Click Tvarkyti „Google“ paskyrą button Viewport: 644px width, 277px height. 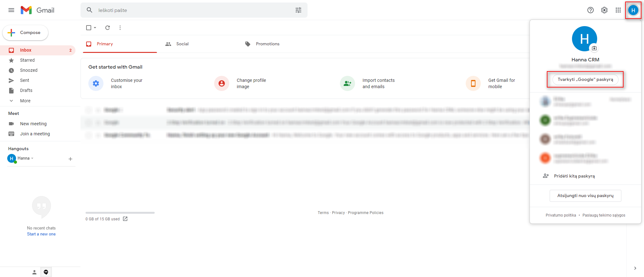[585, 79]
